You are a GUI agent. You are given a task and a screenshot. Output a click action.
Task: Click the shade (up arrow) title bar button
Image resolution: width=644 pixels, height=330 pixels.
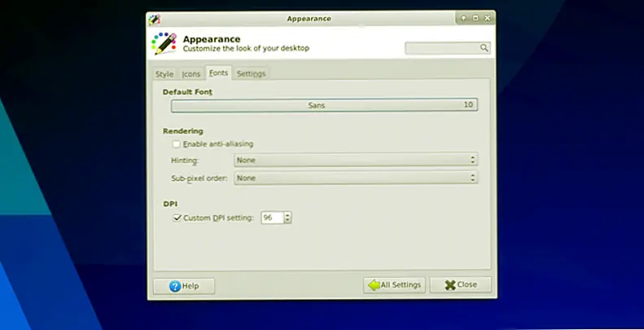(x=463, y=18)
